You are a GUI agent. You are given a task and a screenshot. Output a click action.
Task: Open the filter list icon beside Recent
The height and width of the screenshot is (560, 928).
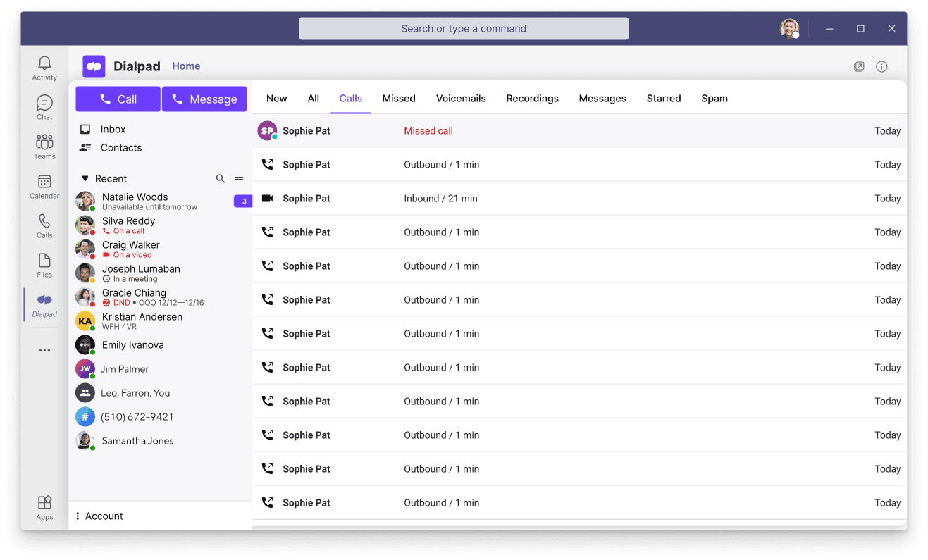[239, 178]
